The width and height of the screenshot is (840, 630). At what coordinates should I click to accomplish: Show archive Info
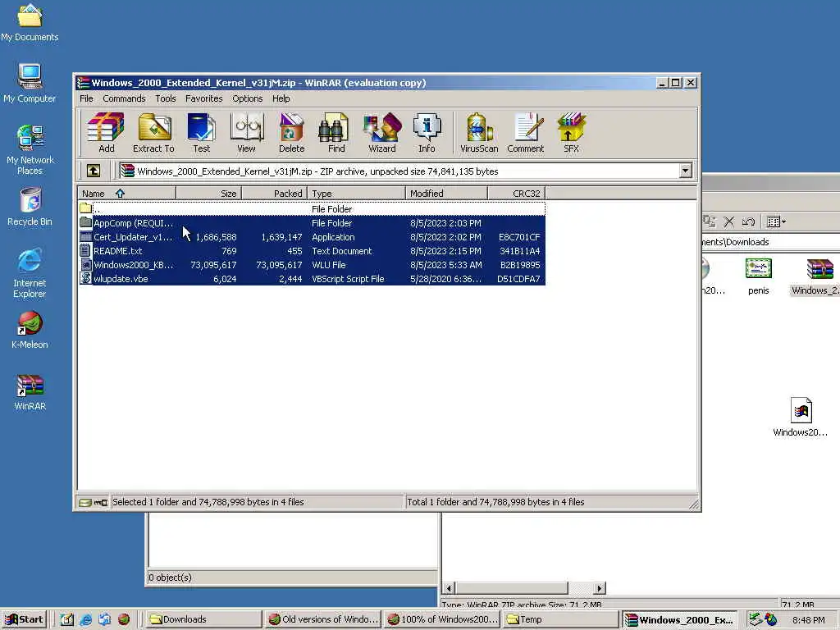click(427, 133)
